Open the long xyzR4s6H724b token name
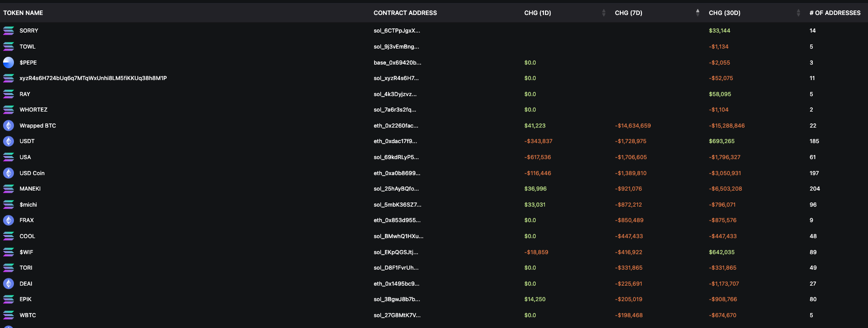Viewport: 868px width, 328px height. pyautogui.click(x=93, y=79)
